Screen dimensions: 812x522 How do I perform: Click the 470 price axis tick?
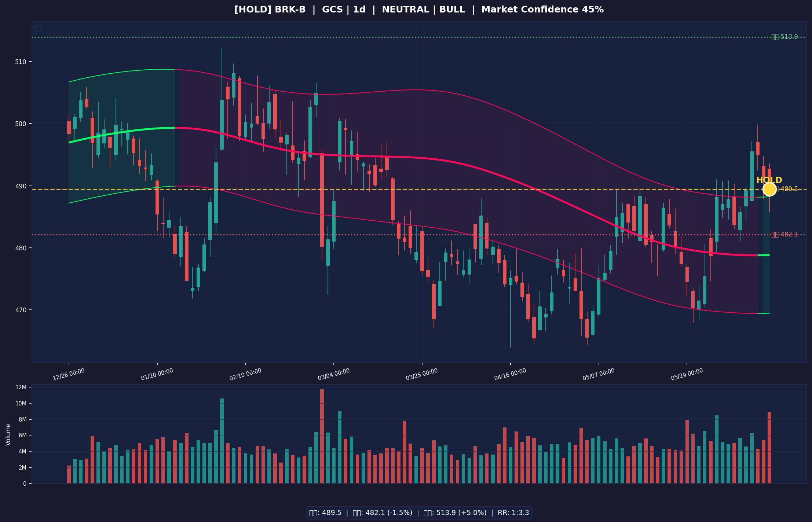[21, 310]
